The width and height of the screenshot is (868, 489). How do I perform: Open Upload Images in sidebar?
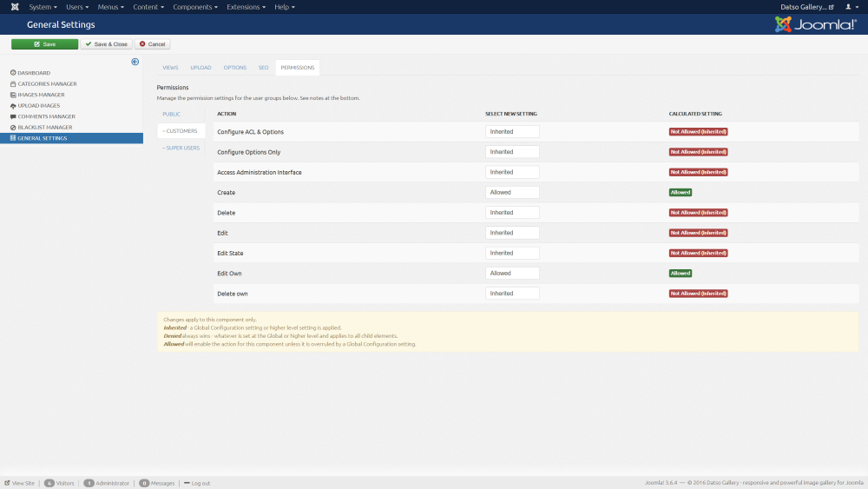pyautogui.click(x=38, y=106)
